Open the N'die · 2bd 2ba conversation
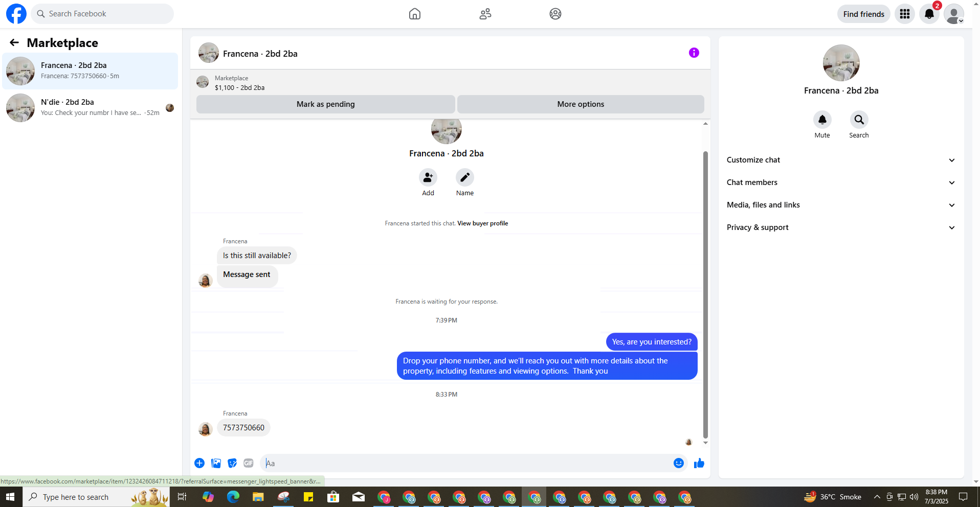Viewport: 980px width, 507px height. click(x=90, y=108)
